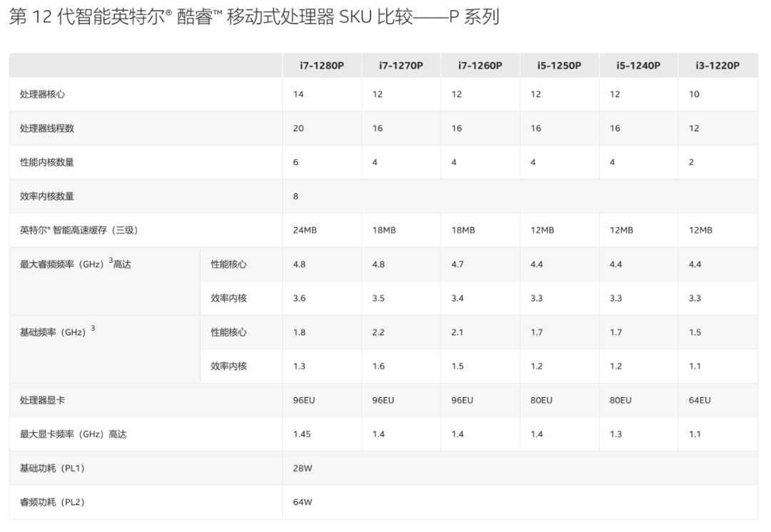This screenshot has width=771, height=532.
Task: Click footnote 3 next to 最大睿频频率
Action: pos(111,261)
